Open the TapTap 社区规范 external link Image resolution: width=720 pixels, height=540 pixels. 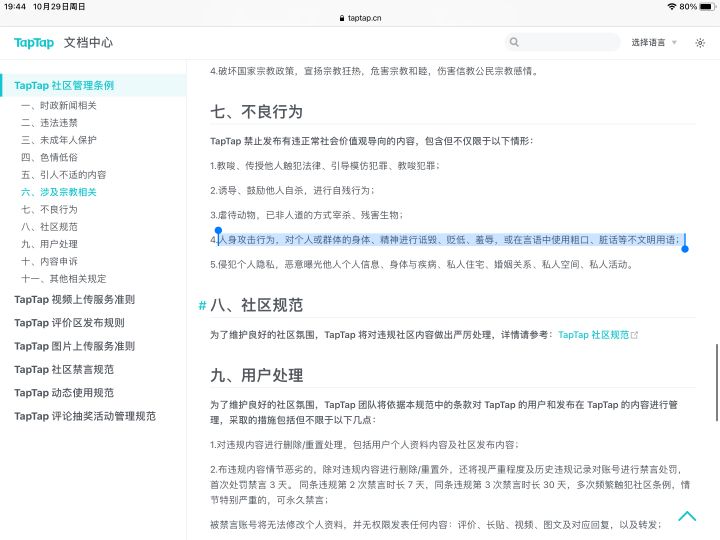click(x=593, y=335)
